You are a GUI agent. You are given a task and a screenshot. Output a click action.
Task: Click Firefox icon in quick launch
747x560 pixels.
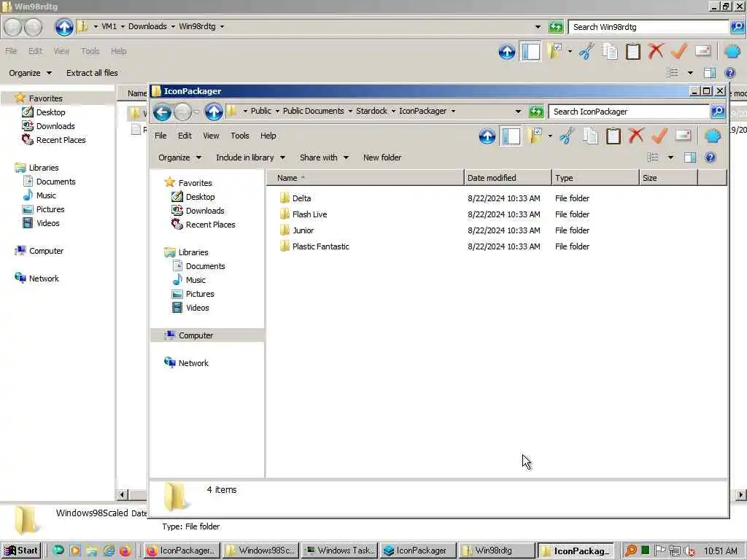(x=125, y=551)
